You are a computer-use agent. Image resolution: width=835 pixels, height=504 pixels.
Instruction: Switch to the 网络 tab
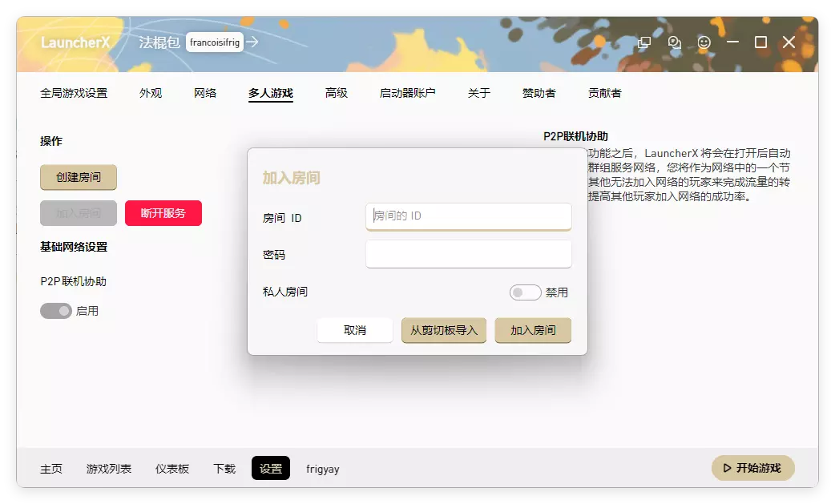205,93
